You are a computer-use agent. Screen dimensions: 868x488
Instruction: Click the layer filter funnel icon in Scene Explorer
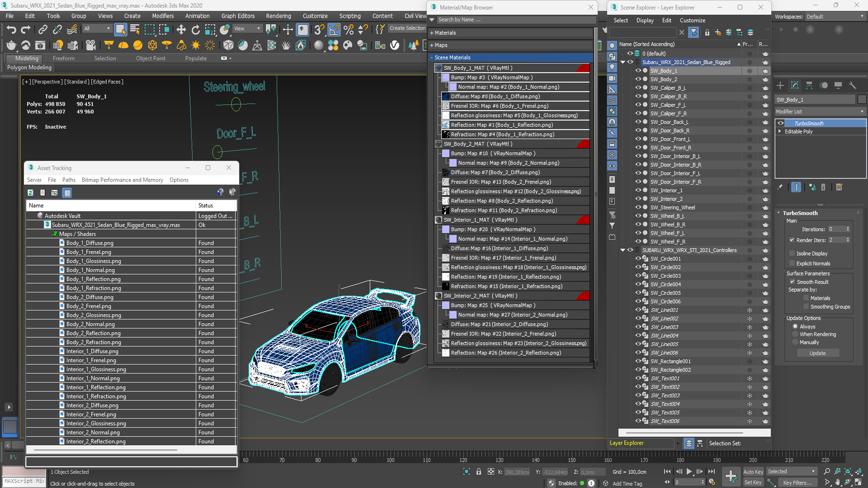[693, 33]
